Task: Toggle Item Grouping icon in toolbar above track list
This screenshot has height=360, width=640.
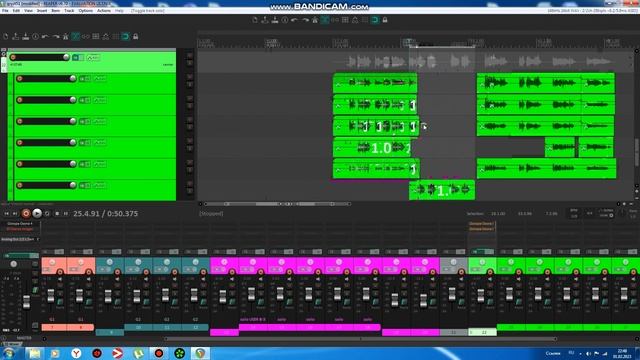Action: tap(85, 37)
